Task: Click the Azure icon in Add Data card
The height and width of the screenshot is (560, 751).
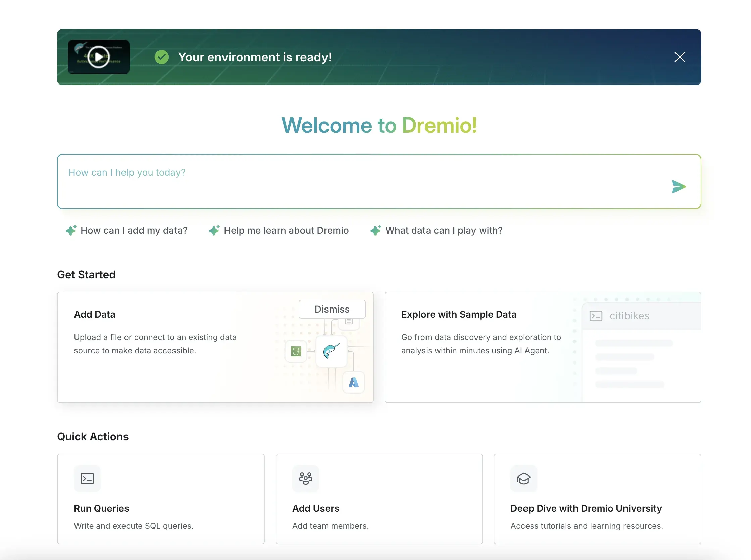Action: pos(353,382)
